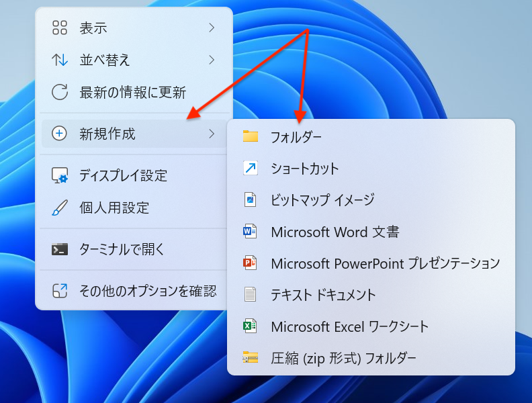The width and height of the screenshot is (532, 403).
Task: Click the 表示 grid icon
Action: click(60, 28)
